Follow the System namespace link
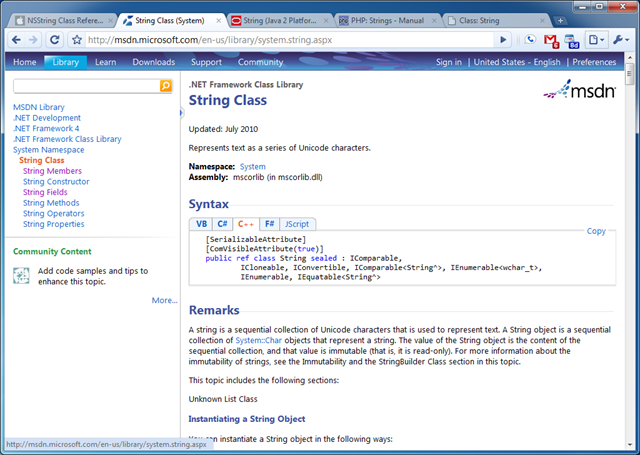Screen dimensions: 640x455 click(253, 166)
